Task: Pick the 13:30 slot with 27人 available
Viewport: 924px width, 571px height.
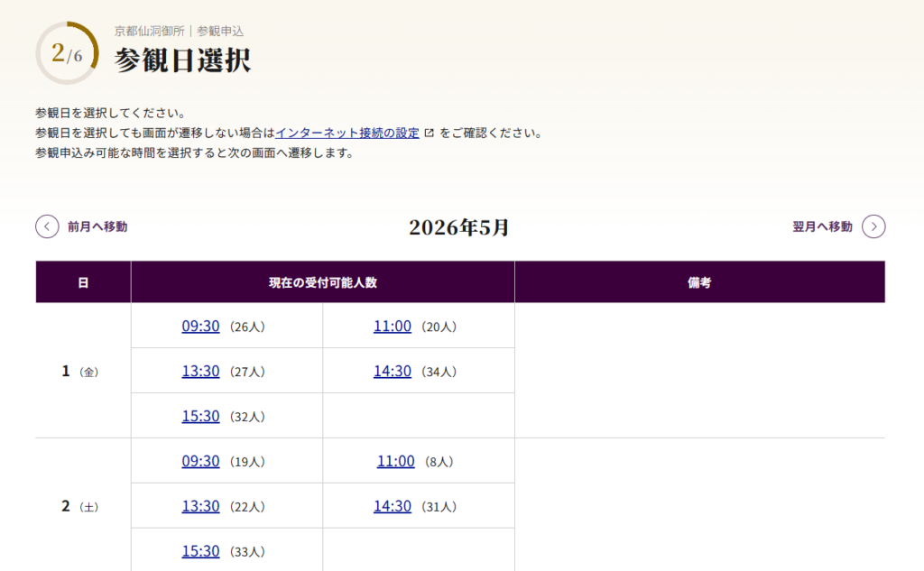Action: pyautogui.click(x=200, y=372)
